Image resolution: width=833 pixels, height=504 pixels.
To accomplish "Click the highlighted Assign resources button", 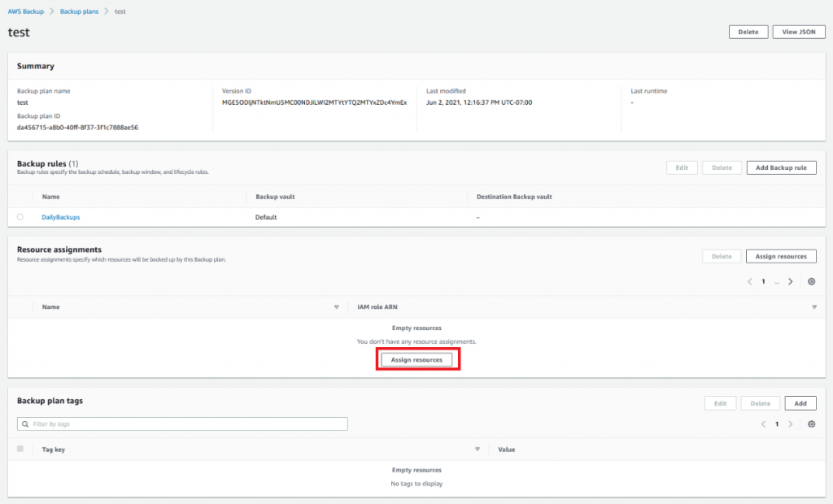I will click(x=417, y=358).
